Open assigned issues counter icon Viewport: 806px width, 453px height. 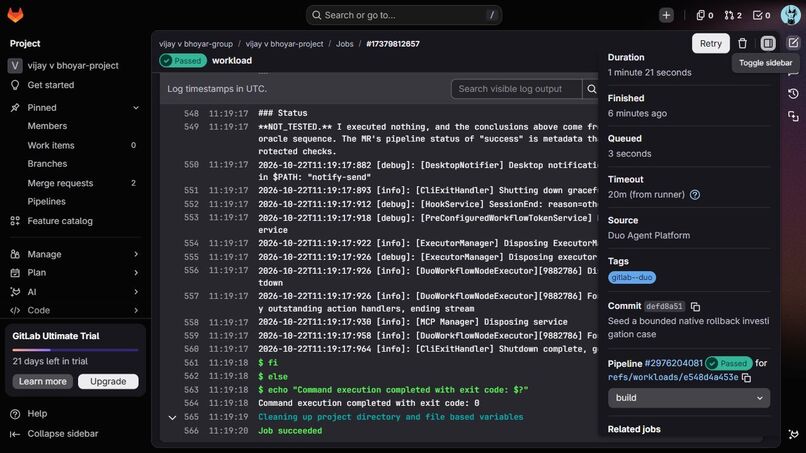point(705,15)
